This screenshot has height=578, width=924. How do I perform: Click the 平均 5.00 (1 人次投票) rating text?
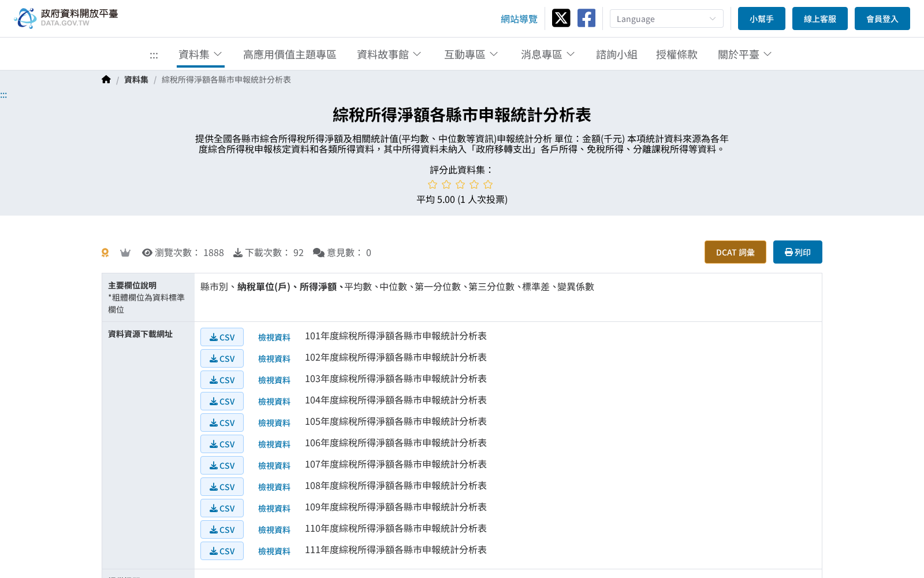click(x=462, y=199)
